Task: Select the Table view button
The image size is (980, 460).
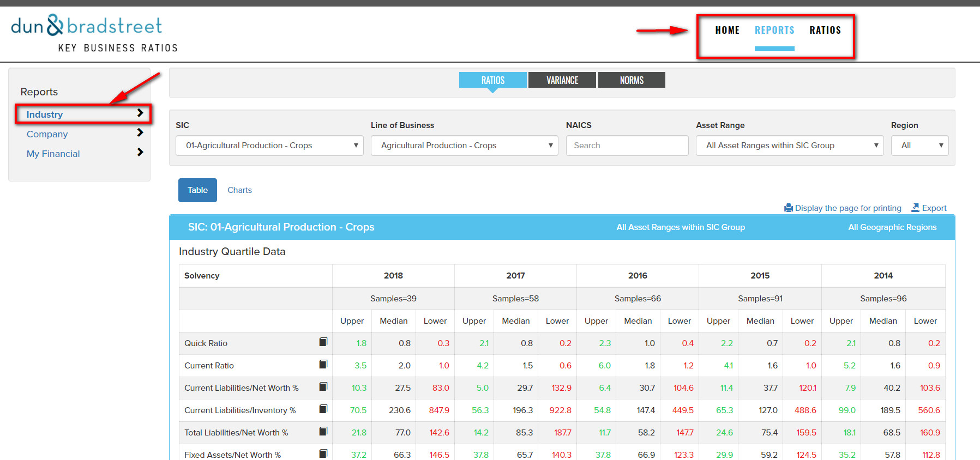Action: click(x=197, y=190)
